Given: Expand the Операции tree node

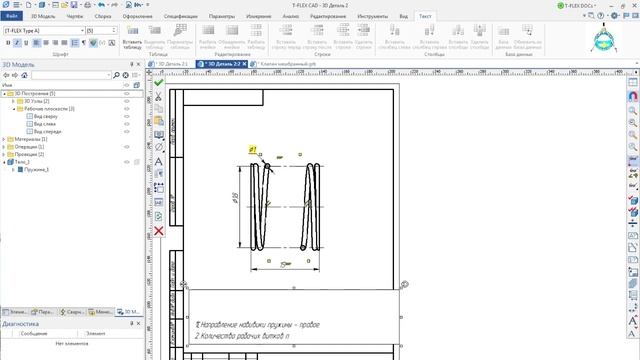Looking at the screenshot, I should pyautogui.click(x=4, y=147).
